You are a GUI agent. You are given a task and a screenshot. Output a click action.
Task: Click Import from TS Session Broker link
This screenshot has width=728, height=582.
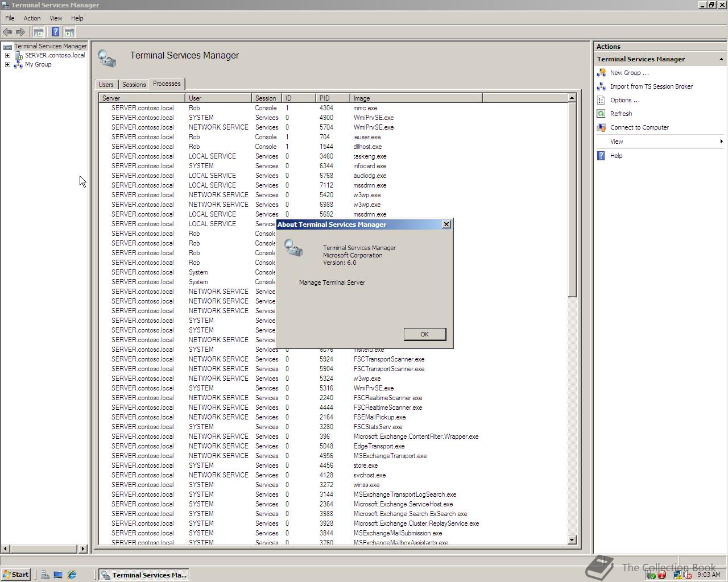pyautogui.click(x=651, y=86)
